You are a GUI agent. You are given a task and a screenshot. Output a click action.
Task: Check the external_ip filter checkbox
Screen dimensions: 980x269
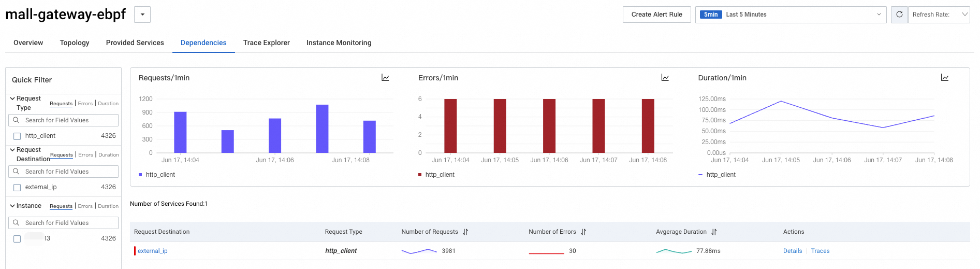[17, 188]
